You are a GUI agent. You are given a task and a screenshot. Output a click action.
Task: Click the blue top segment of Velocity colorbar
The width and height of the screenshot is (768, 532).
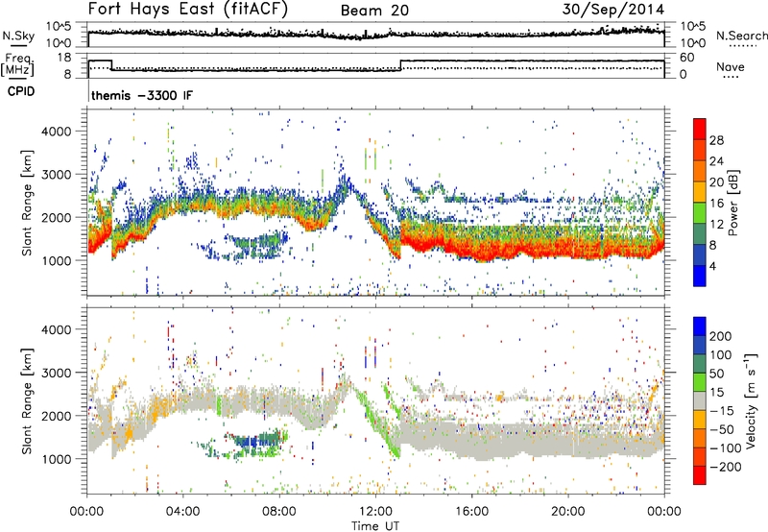[x=700, y=326]
